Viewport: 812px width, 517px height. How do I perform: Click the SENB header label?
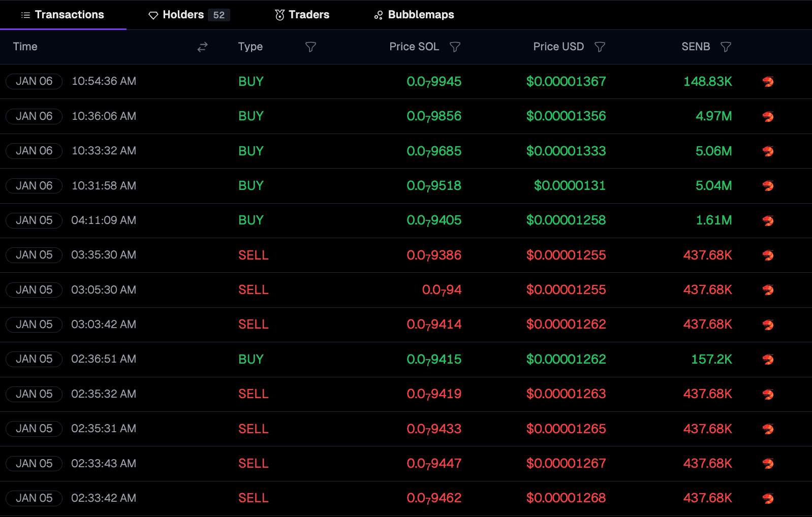tap(696, 47)
